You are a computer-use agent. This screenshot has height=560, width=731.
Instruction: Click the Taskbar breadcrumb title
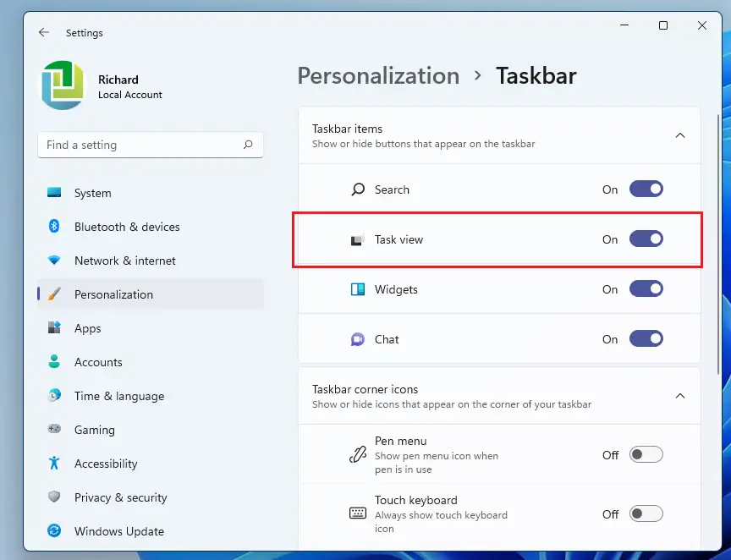tap(536, 75)
